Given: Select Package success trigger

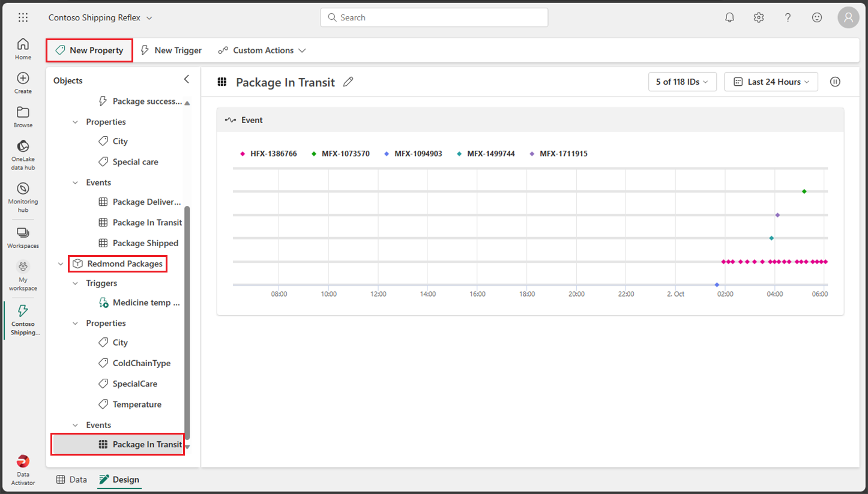Looking at the screenshot, I should [x=139, y=101].
